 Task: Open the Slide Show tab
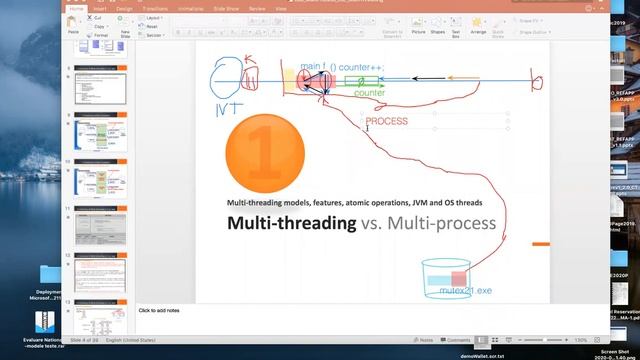226,9
